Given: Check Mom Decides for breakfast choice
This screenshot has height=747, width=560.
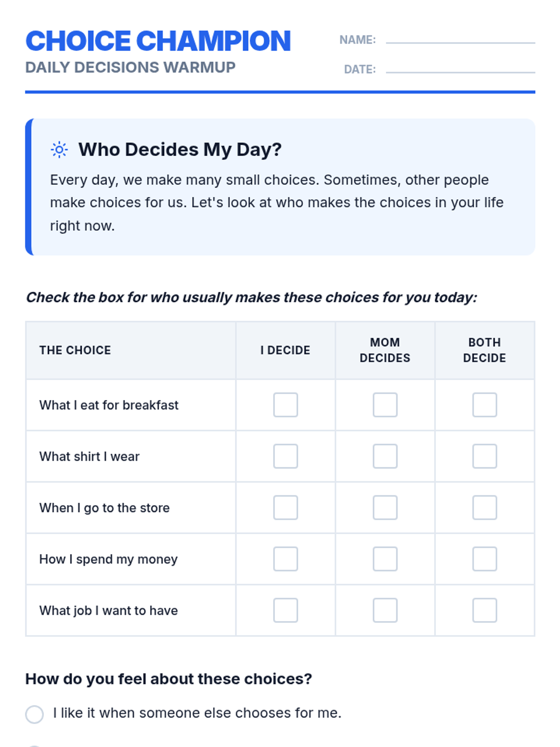Looking at the screenshot, I should (x=385, y=405).
